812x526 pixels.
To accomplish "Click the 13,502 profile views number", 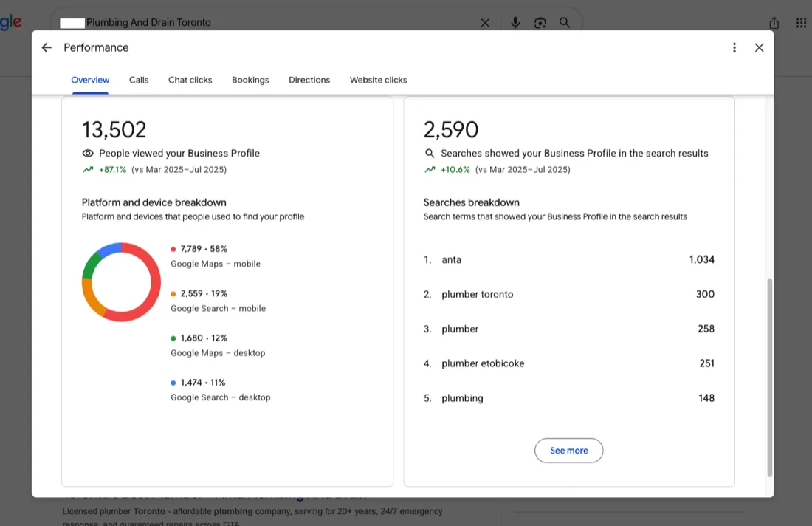I will (x=114, y=129).
